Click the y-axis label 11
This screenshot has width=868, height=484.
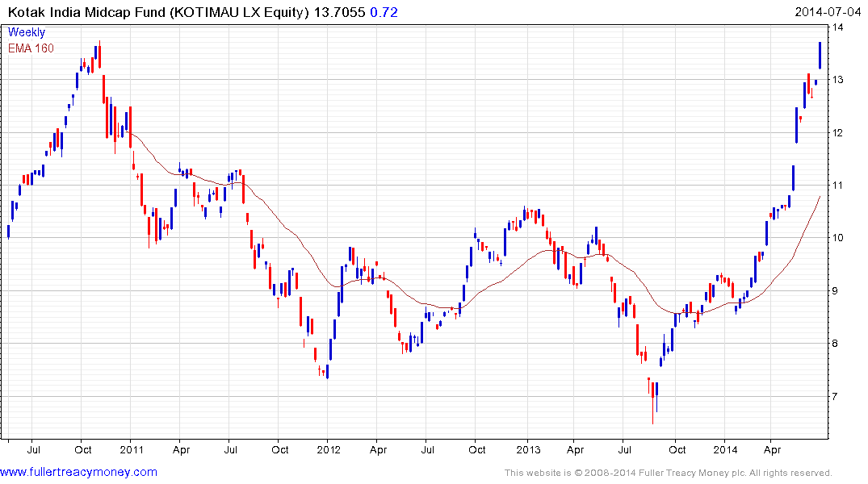click(x=838, y=186)
